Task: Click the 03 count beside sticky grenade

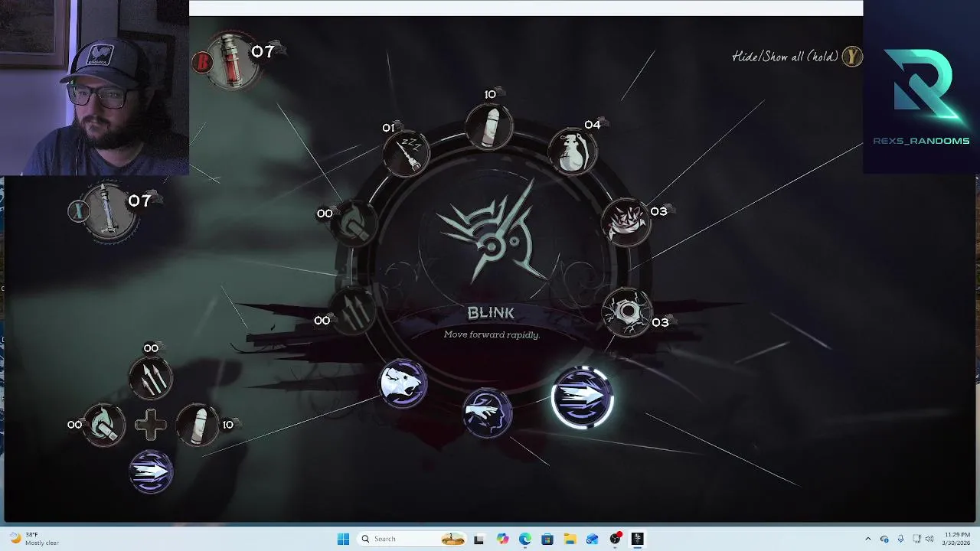Action: point(658,211)
